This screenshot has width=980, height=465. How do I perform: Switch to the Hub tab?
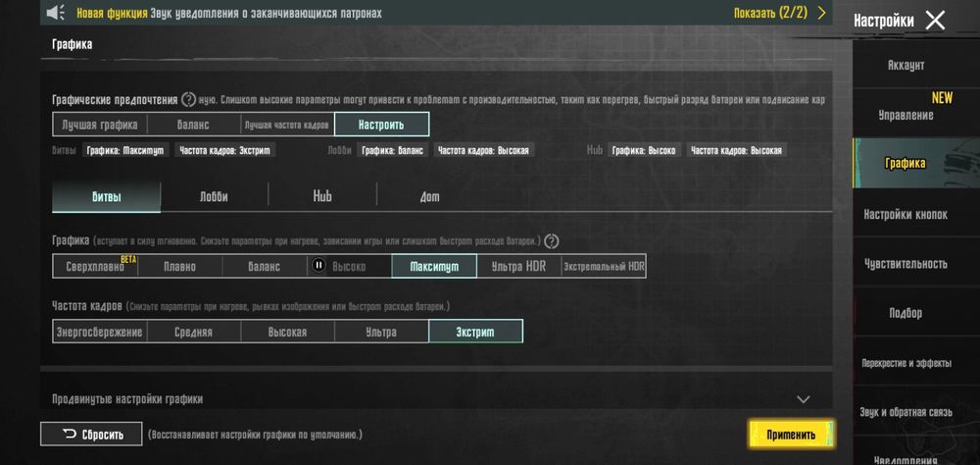pos(322,196)
